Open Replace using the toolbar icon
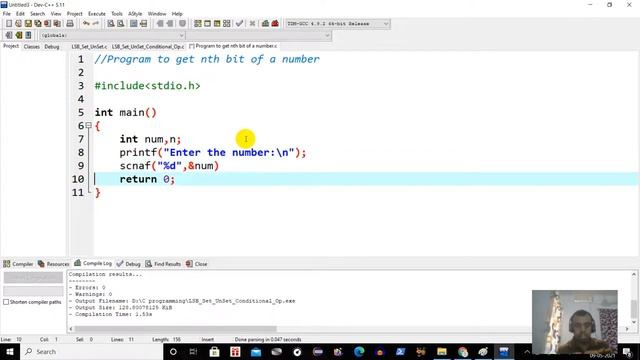Image resolution: width=640 pixels, height=360 pixels. coord(120,24)
